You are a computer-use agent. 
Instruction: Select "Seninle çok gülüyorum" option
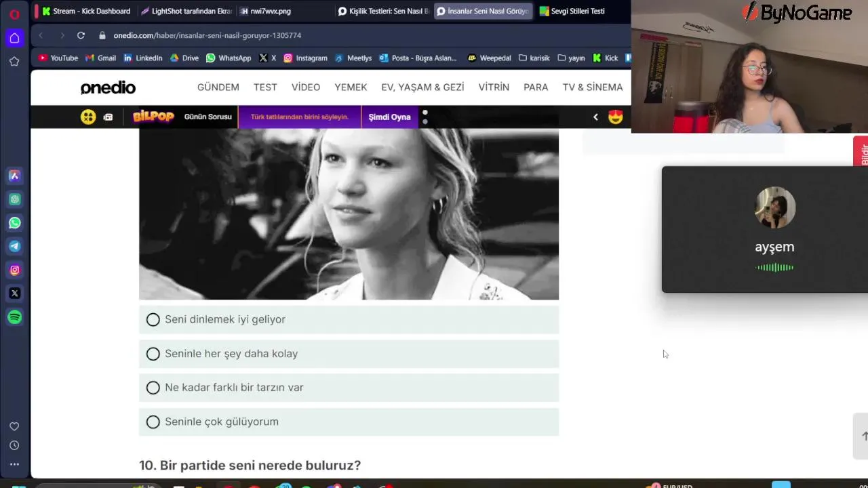(349, 422)
